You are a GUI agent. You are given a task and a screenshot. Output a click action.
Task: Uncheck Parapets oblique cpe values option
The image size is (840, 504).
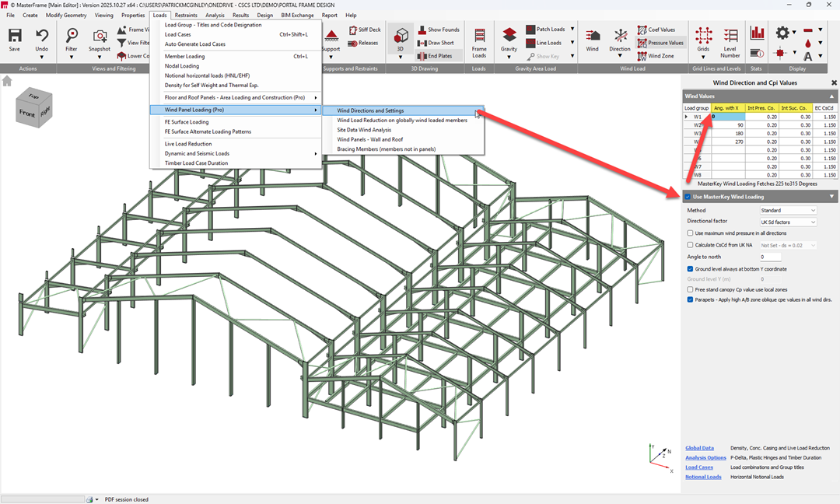point(690,299)
